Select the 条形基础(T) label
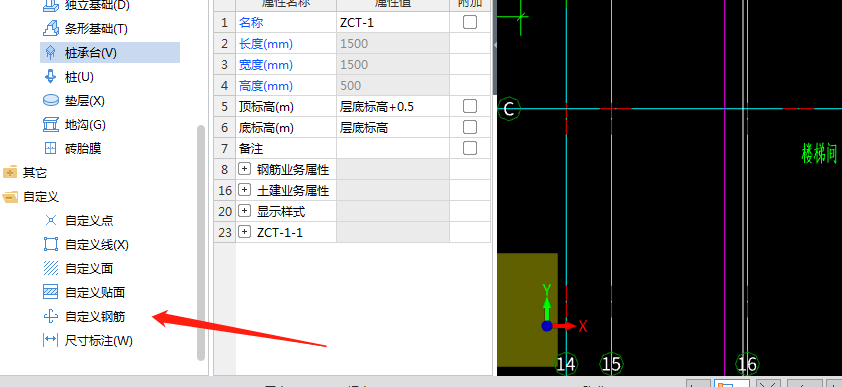842x387 pixels. [97, 29]
